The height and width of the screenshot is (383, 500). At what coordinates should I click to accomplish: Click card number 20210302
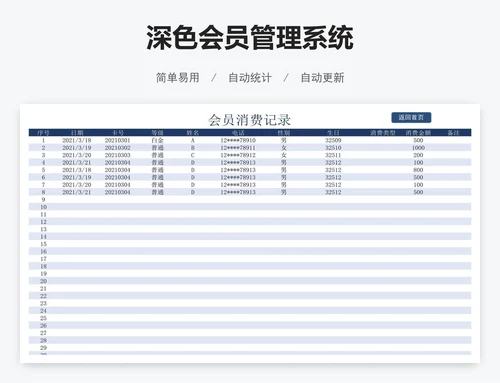click(117, 148)
